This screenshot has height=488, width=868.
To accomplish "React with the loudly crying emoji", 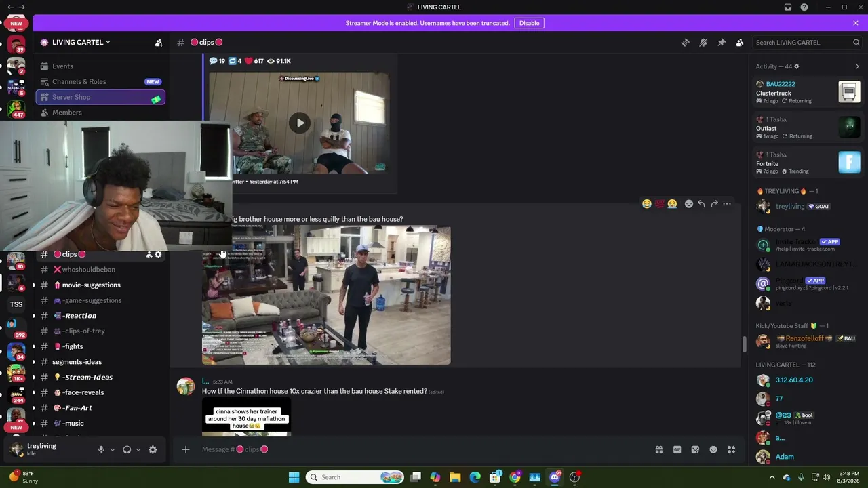I will [x=672, y=204].
